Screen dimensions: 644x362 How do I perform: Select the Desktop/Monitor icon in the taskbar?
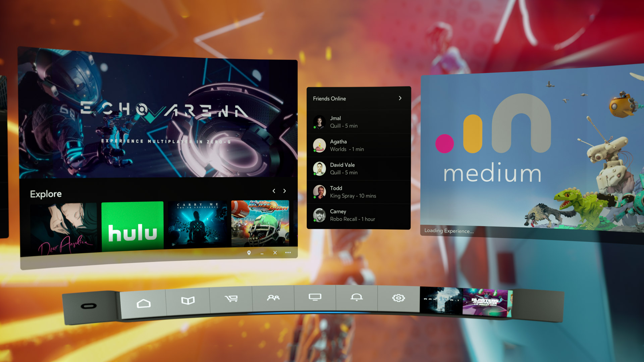[x=315, y=299]
